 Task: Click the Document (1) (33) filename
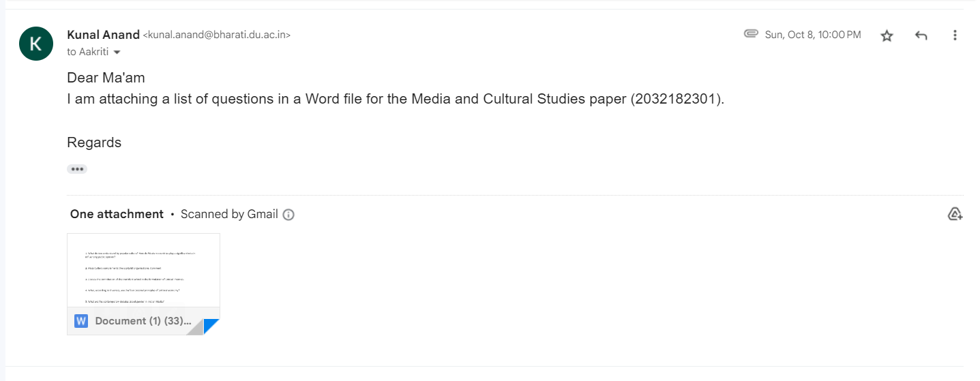pos(143,321)
